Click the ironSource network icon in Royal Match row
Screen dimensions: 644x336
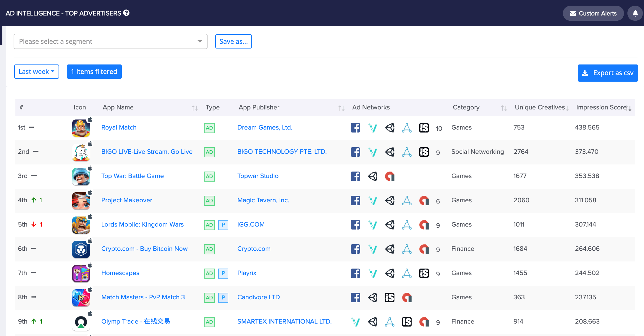click(424, 128)
